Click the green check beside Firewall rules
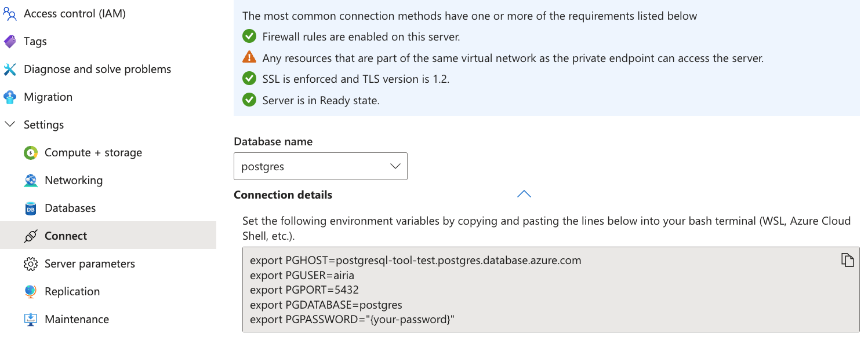The height and width of the screenshot is (337, 868). [249, 36]
